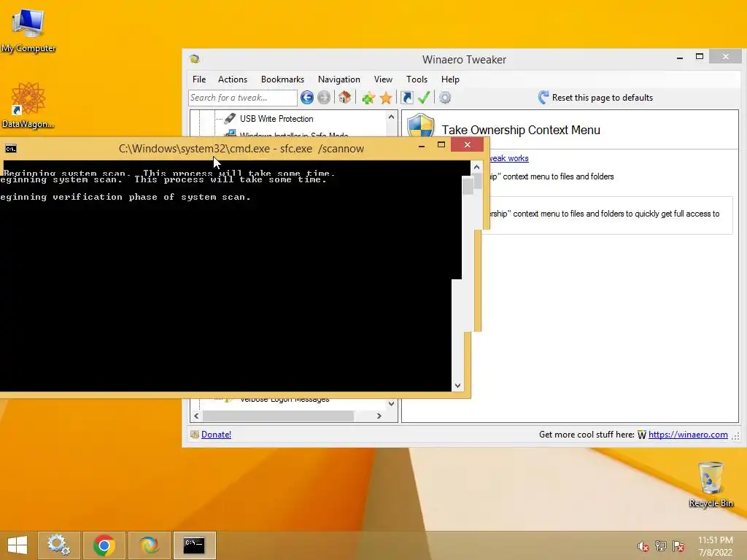The width and height of the screenshot is (747, 560).
Task: Click the Take Ownership shield icon
Action: click(421, 126)
